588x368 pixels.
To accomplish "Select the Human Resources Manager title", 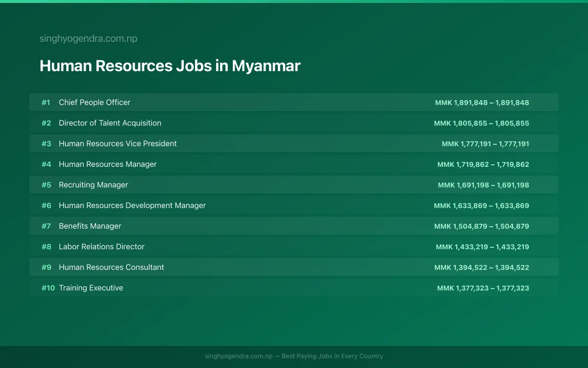I will 108,164.
